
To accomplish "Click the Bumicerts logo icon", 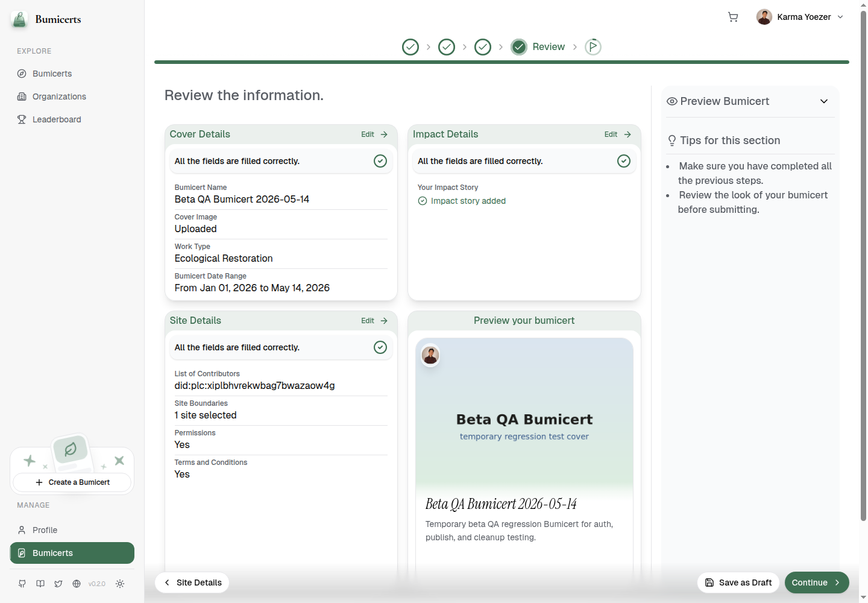I will pos(20,19).
